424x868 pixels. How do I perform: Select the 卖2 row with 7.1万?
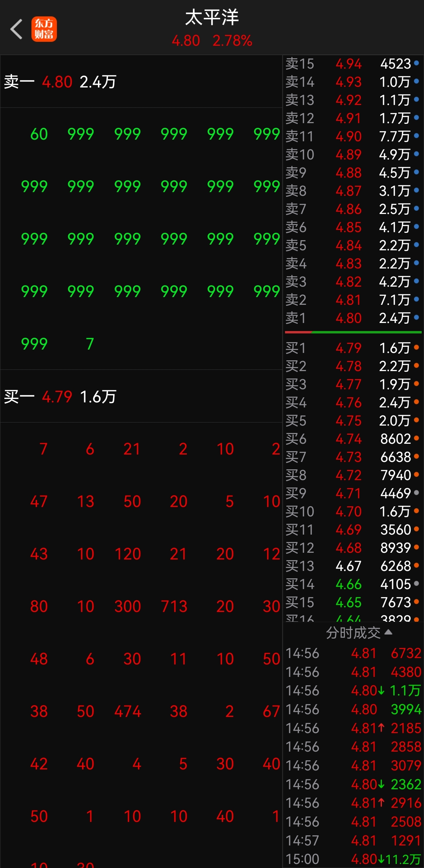(353, 300)
